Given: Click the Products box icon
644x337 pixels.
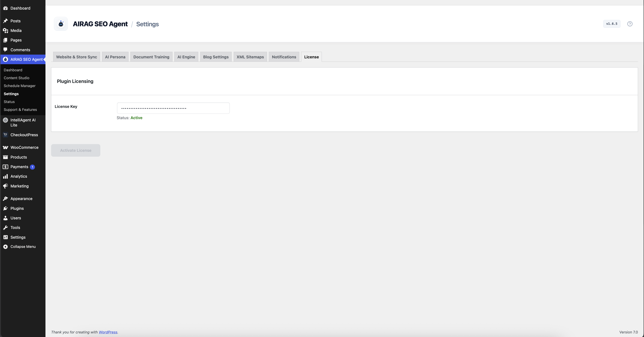Looking at the screenshot, I should 5,157.
